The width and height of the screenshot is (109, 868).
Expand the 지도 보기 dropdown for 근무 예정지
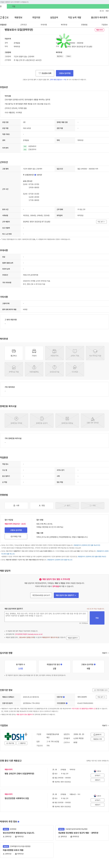(x=101, y=222)
